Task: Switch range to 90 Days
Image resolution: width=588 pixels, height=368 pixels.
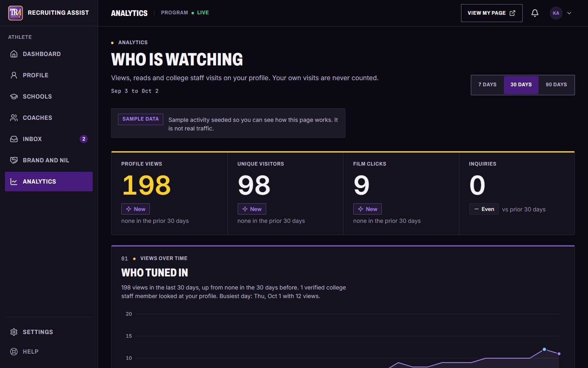Action: pos(556,85)
